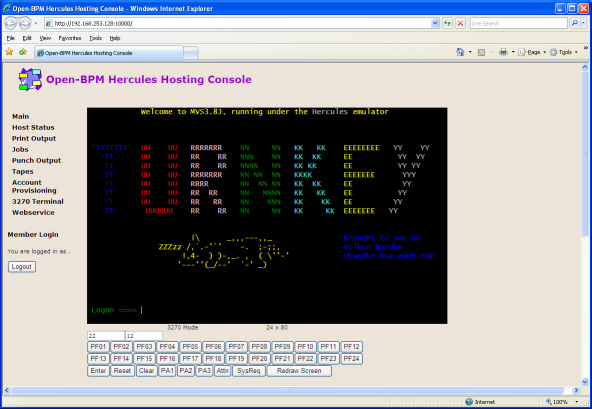The width and height of the screenshot is (592, 409).
Task: Select the Open-BPM Hercules Hosting Console tab
Action: 109,53
